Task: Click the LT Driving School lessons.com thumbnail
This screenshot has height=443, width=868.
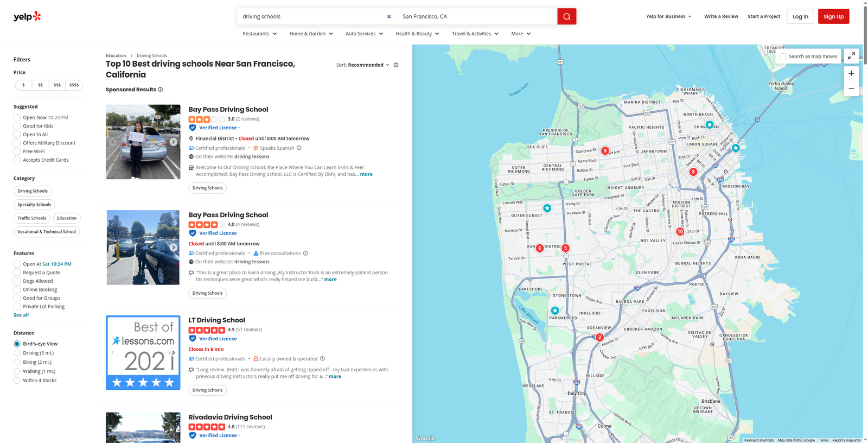Action: pyautogui.click(x=143, y=353)
